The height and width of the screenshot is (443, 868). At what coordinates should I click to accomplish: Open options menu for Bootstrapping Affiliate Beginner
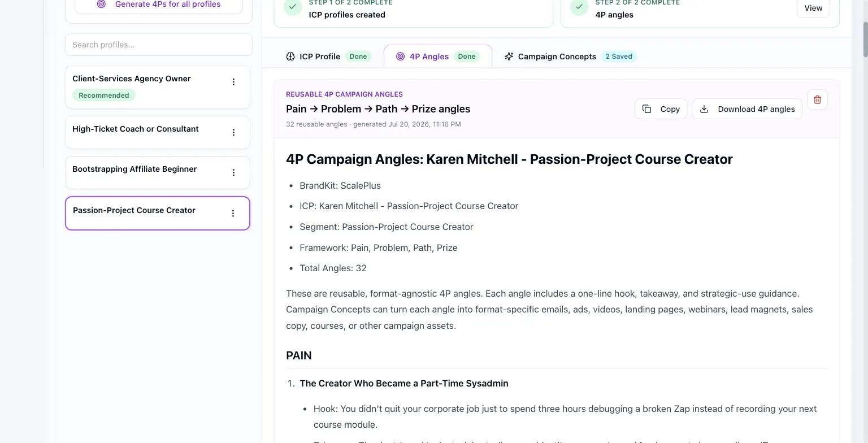click(x=233, y=172)
